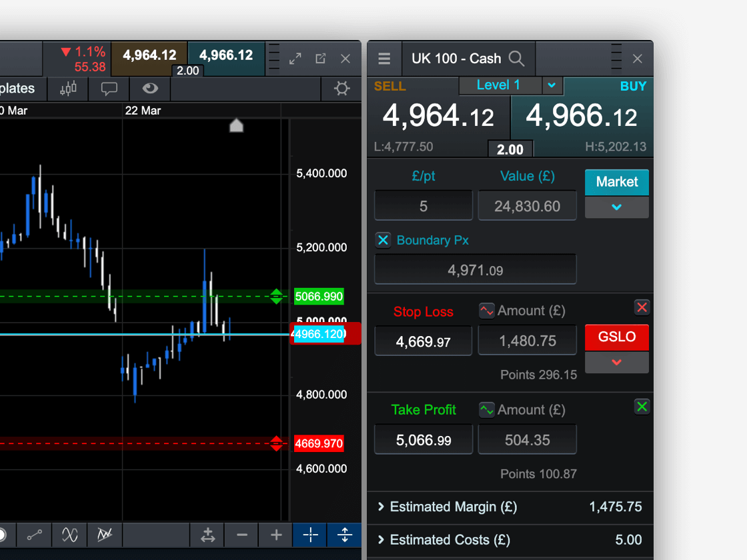Open the oscillator indicator tool
The image size is (747, 560).
(69, 535)
